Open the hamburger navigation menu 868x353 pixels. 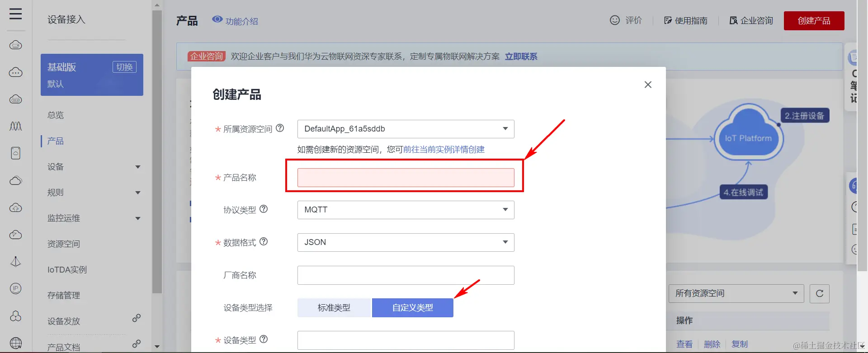15,14
